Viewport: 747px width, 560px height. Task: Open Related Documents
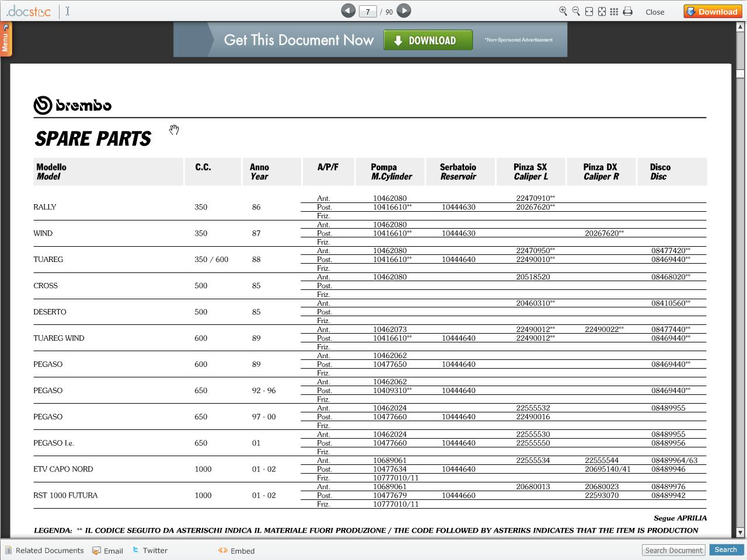click(x=44, y=550)
